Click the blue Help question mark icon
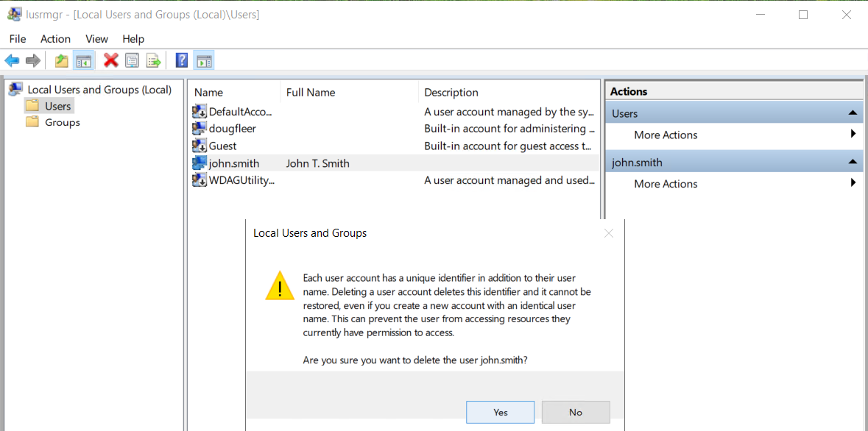The image size is (868, 431). tap(181, 60)
